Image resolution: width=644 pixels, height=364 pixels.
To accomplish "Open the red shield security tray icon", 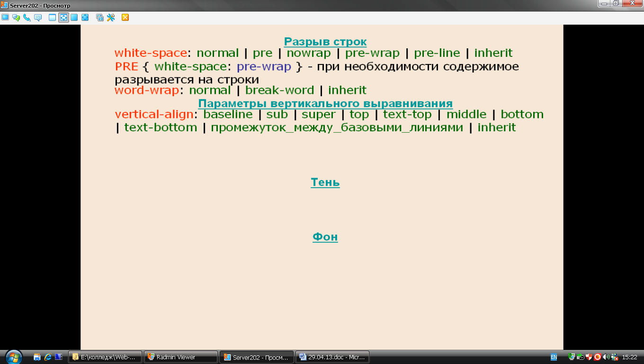I will [x=589, y=357].
